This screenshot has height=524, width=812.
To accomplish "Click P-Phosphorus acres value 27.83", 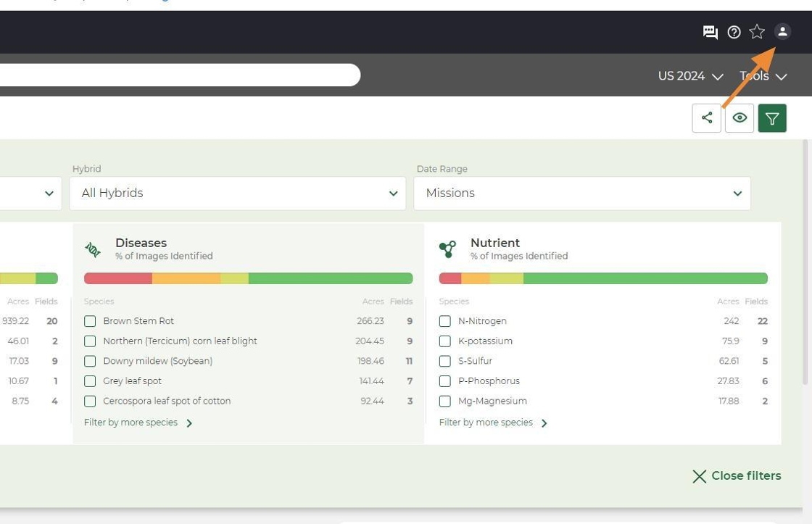I will [728, 381].
